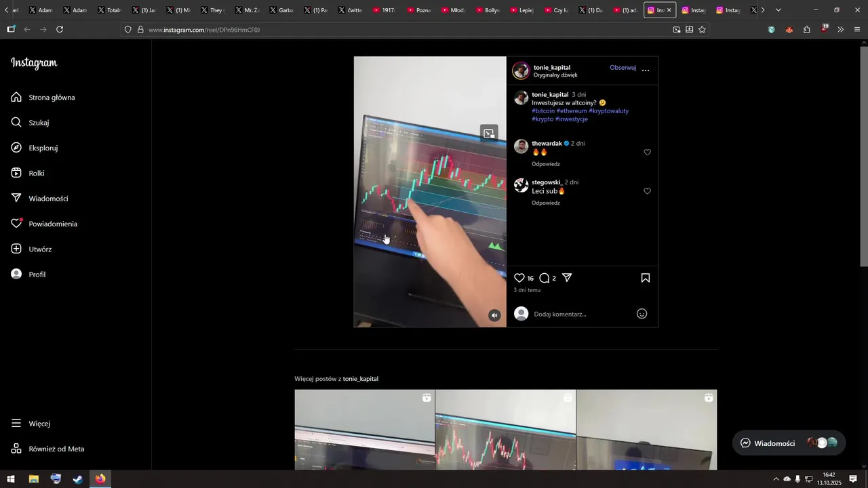Open Wiadomości in the sidebar
Image resolution: width=868 pixels, height=488 pixels.
tap(40, 199)
